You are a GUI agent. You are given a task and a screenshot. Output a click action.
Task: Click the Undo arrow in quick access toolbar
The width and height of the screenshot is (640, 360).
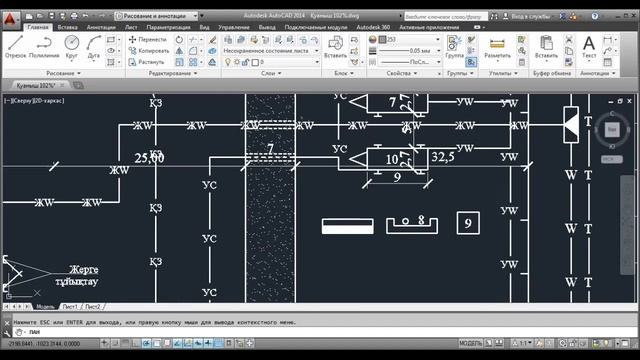[x=85, y=16]
